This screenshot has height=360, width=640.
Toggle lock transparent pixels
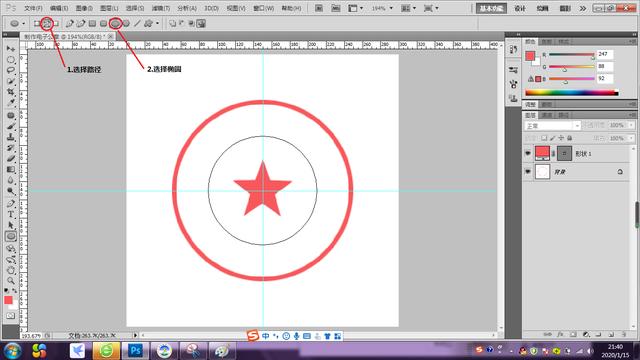(544, 138)
